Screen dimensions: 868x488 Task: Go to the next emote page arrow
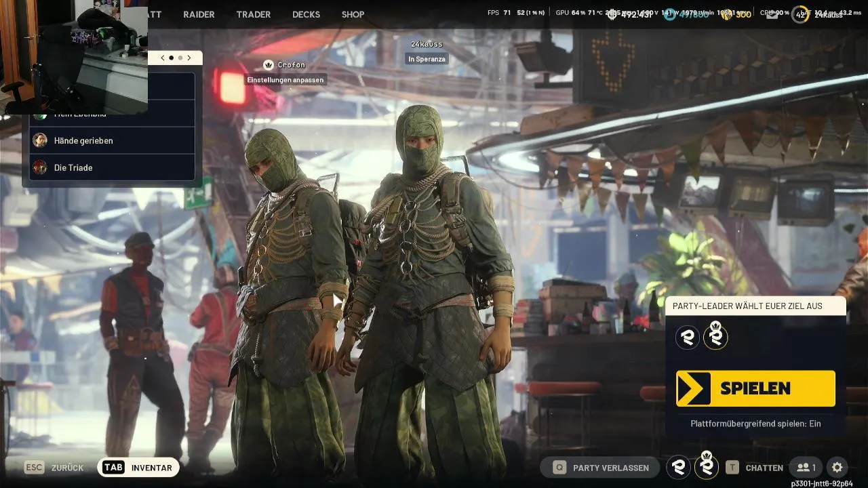(x=189, y=58)
